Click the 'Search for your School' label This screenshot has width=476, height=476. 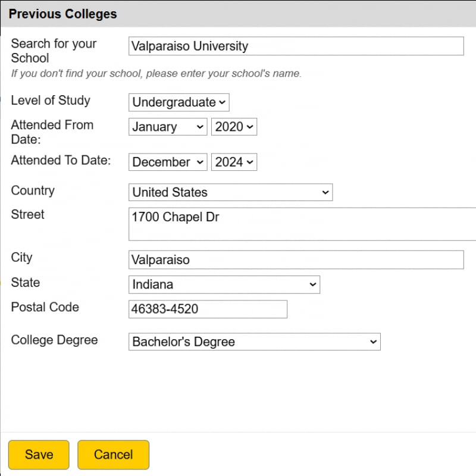(x=54, y=51)
